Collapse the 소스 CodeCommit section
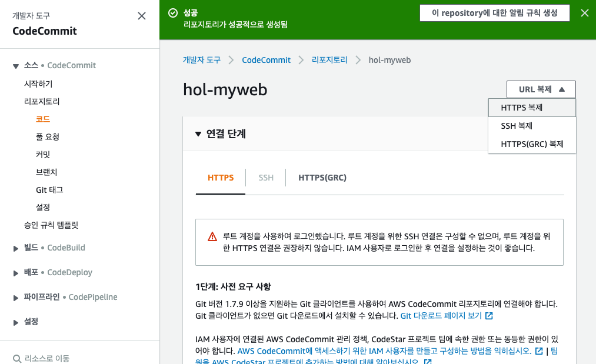The height and width of the screenshot is (364, 596). click(x=15, y=66)
